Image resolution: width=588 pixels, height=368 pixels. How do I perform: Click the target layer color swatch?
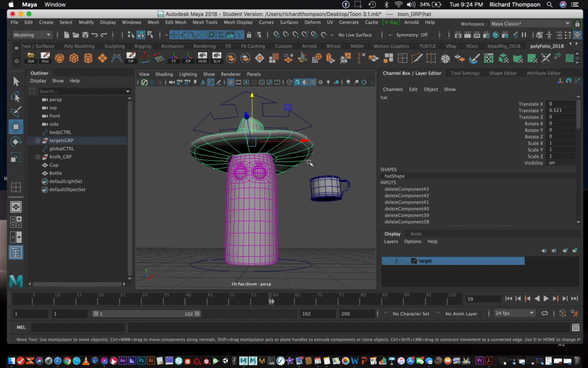[414, 261]
